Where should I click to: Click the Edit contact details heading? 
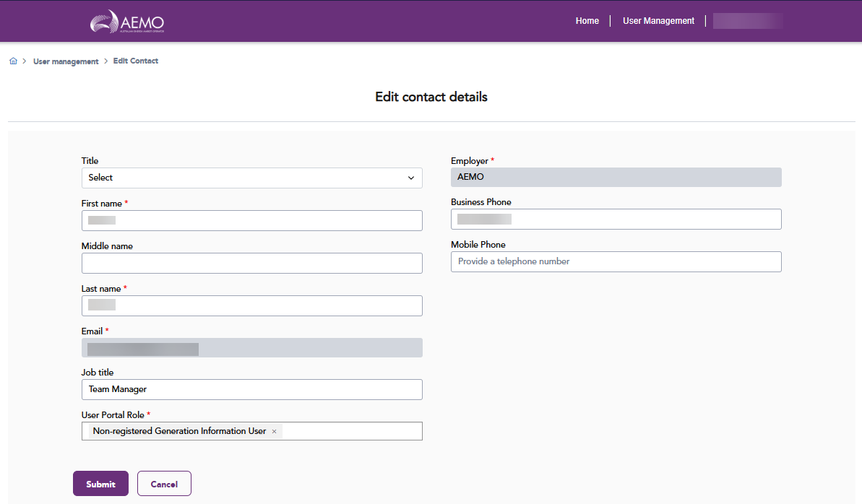coord(431,97)
